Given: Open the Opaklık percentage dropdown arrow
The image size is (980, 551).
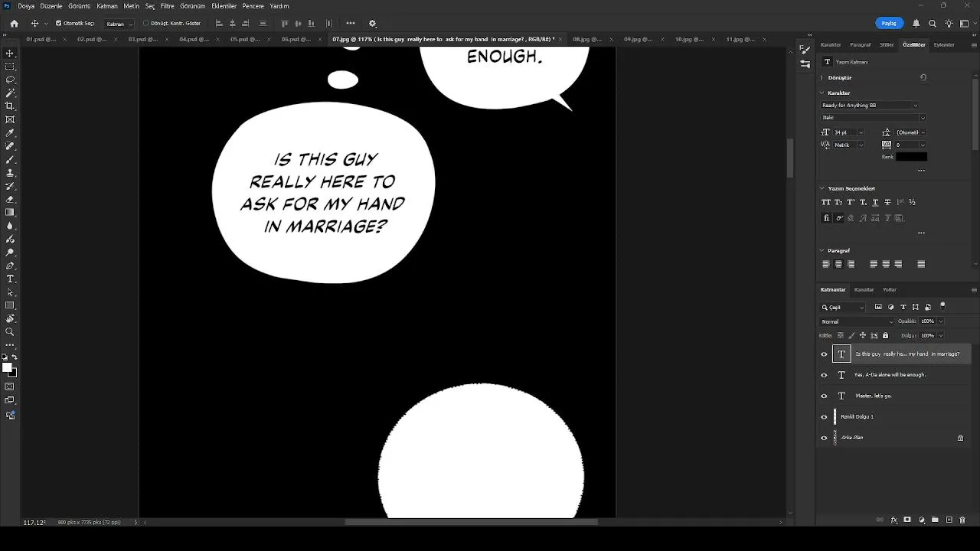Looking at the screenshot, I should pos(941,321).
